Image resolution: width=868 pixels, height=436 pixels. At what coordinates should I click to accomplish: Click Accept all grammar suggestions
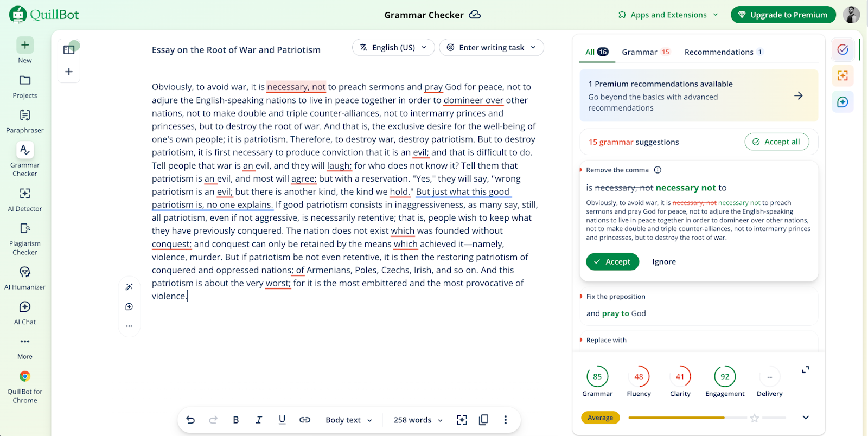(x=777, y=142)
